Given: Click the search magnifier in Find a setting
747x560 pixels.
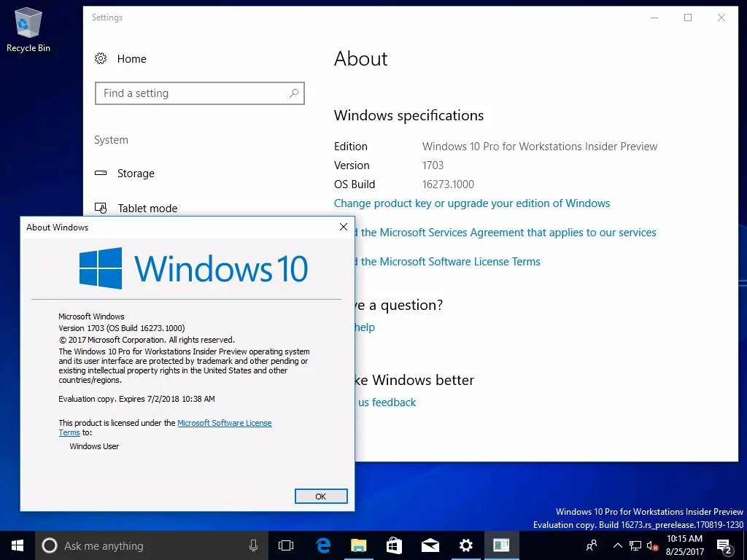Looking at the screenshot, I should pos(294,93).
